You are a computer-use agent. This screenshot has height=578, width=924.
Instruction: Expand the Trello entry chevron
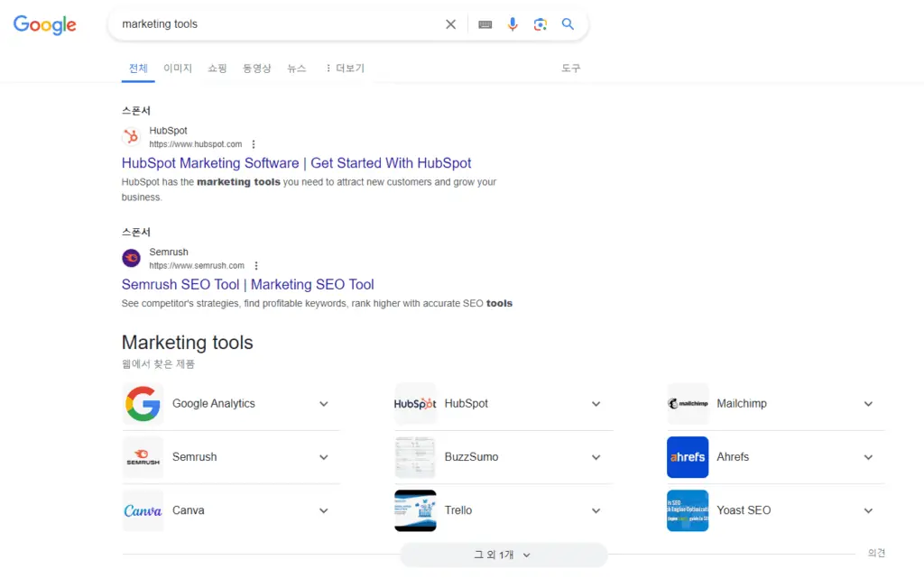596,511
